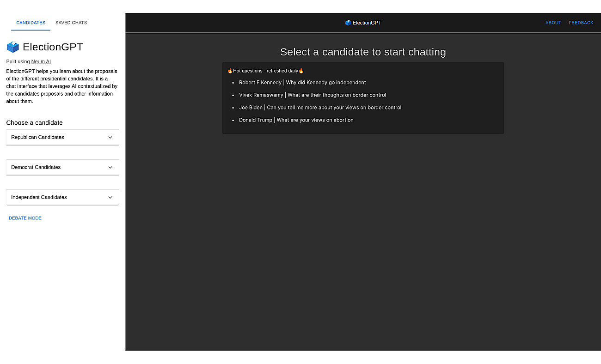Viewport: 601px width, 364px height.
Task: Open the Feedback link in header
Action: (x=581, y=23)
